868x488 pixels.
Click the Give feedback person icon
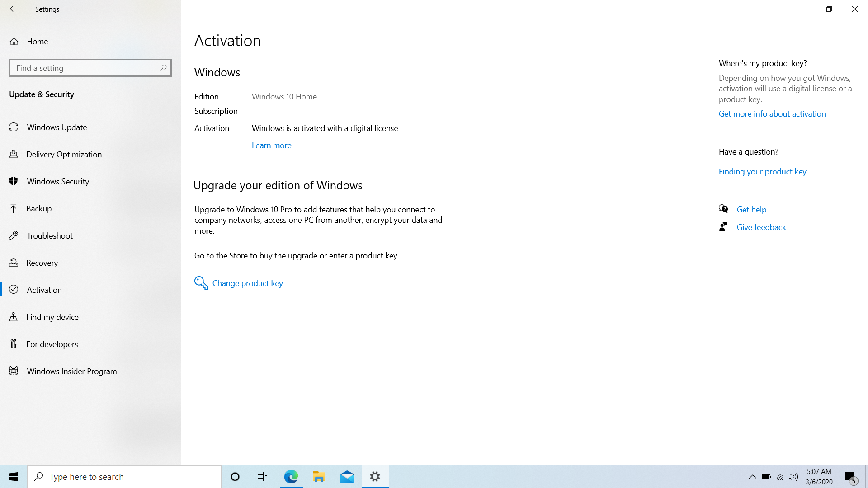coord(723,226)
